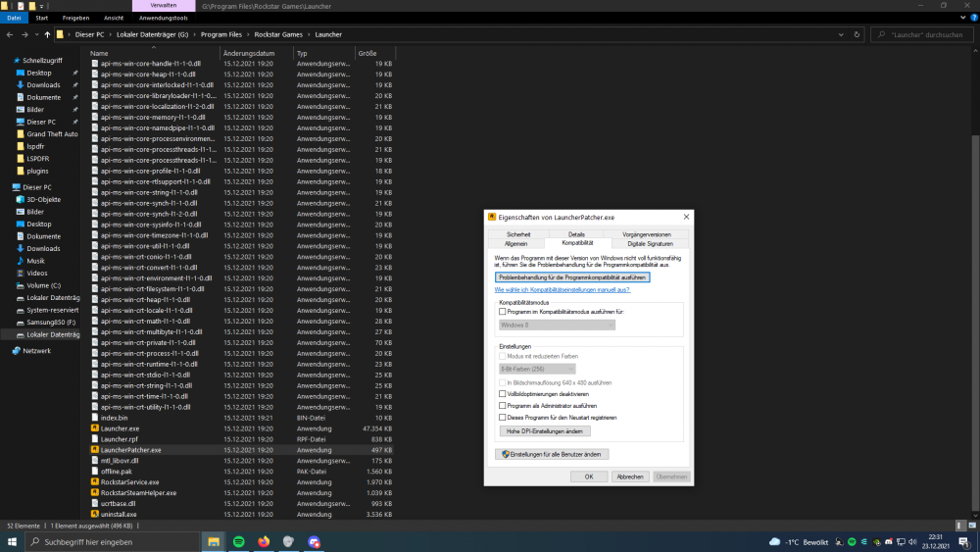Click the File Explorer taskbar icon
The image size is (980, 552).
coord(214,542)
